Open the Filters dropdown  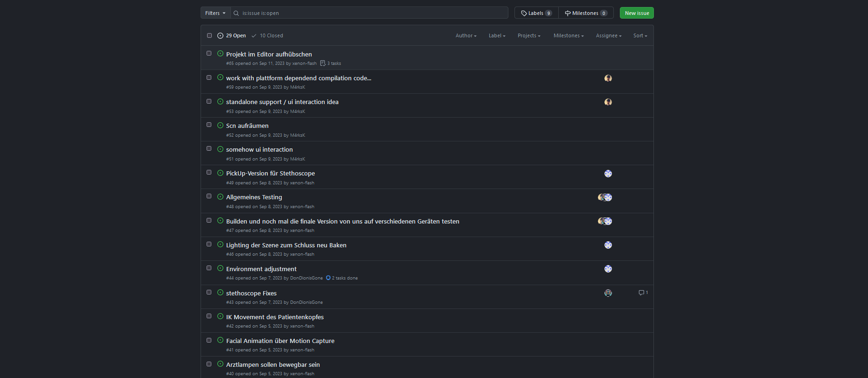(215, 13)
